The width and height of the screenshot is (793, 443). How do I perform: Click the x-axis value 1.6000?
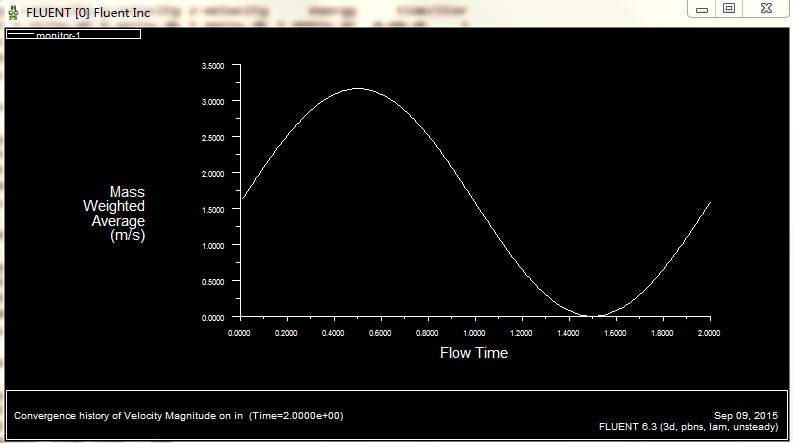click(x=615, y=333)
